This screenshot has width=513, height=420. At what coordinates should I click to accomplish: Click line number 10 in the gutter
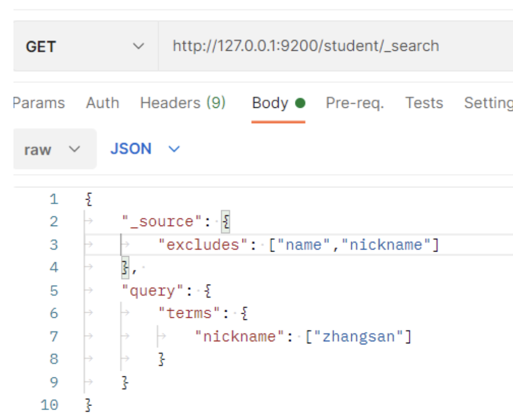49,405
